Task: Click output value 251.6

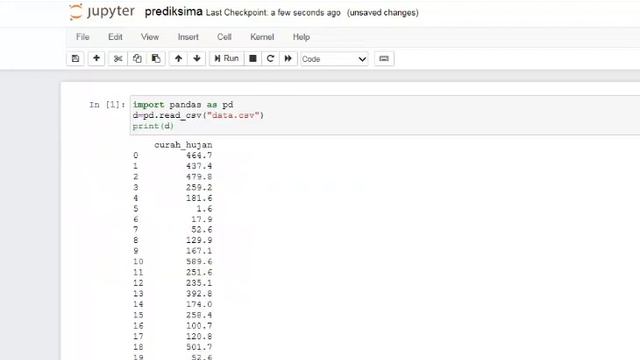Action: pos(199,272)
